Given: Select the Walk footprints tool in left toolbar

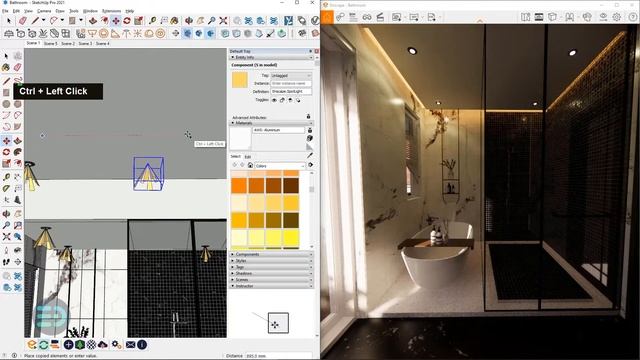Looking at the screenshot, I should [6, 262].
